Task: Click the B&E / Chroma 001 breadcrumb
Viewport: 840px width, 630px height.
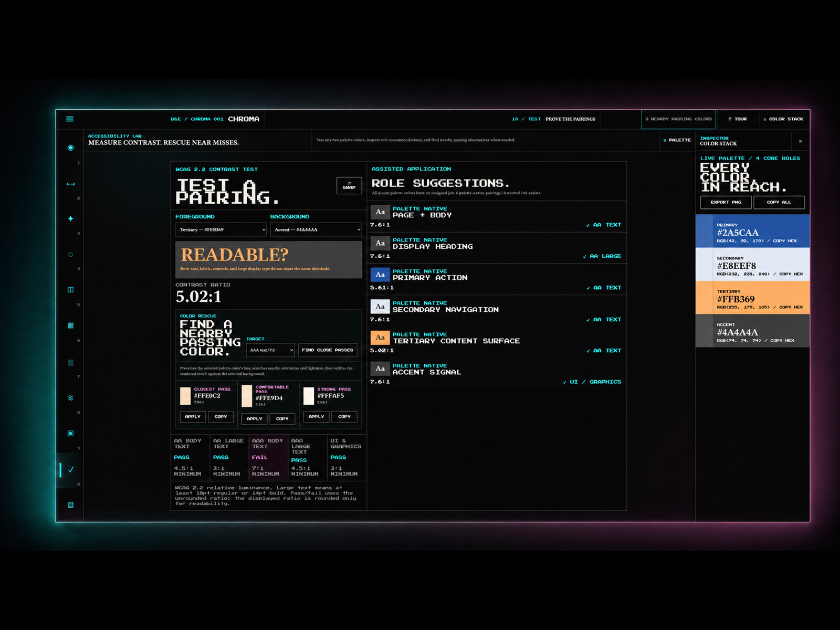Action: 197,119
